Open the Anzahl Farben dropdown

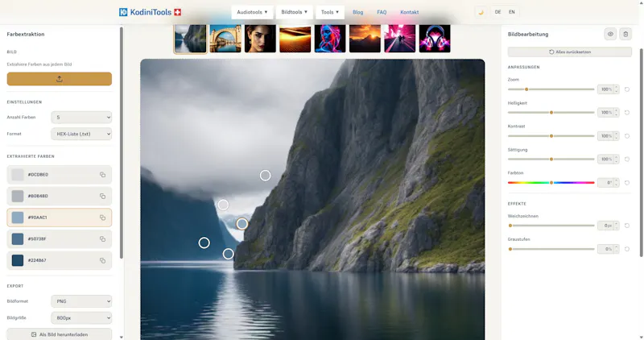click(x=81, y=117)
